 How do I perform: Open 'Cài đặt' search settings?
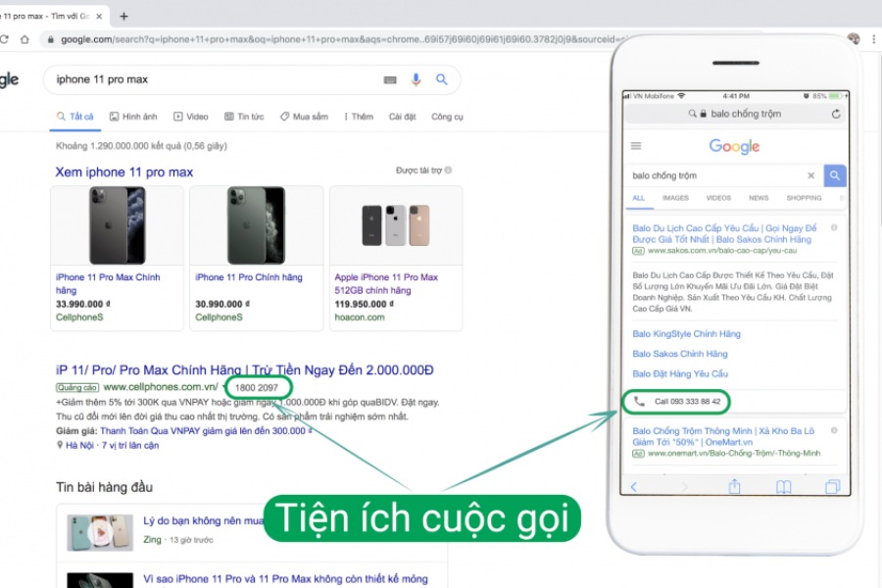coord(402,117)
